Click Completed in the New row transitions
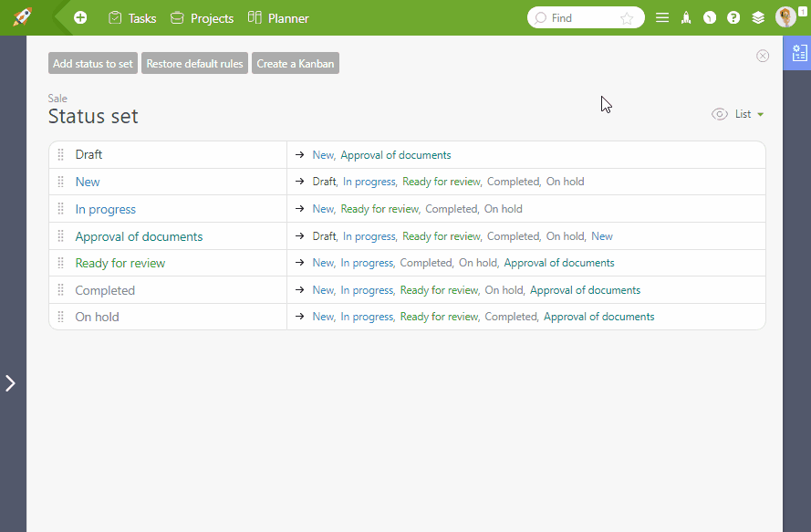Image resolution: width=811 pixels, height=532 pixels. point(513,182)
